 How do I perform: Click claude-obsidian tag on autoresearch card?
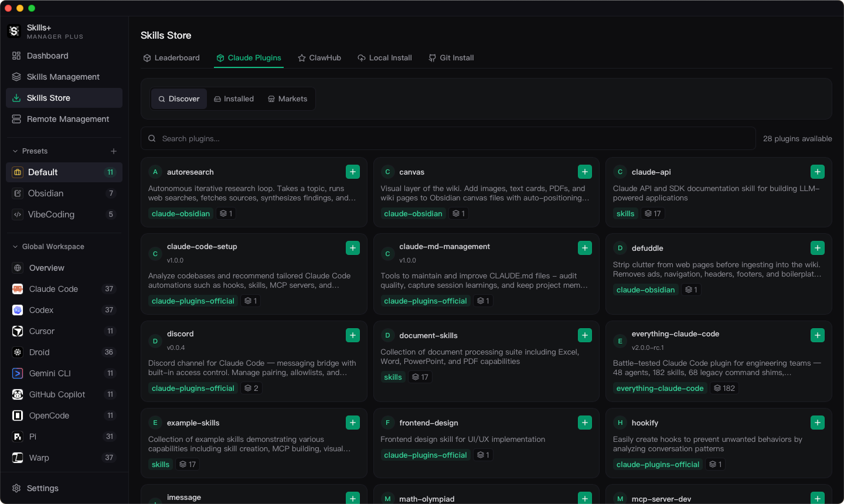click(181, 214)
